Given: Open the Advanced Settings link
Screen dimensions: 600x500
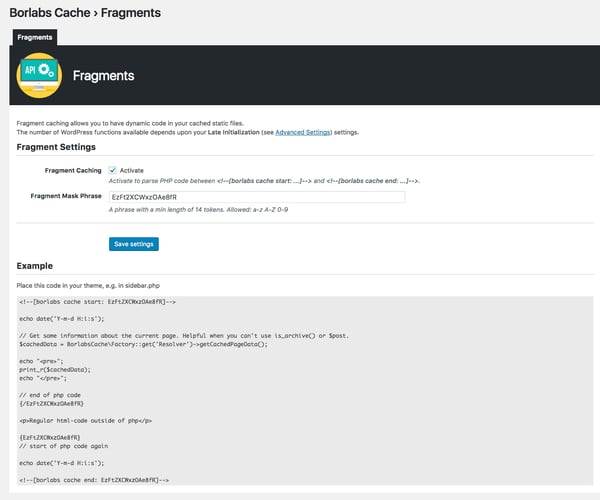Looking at the screenshot, I should point(303,132).
